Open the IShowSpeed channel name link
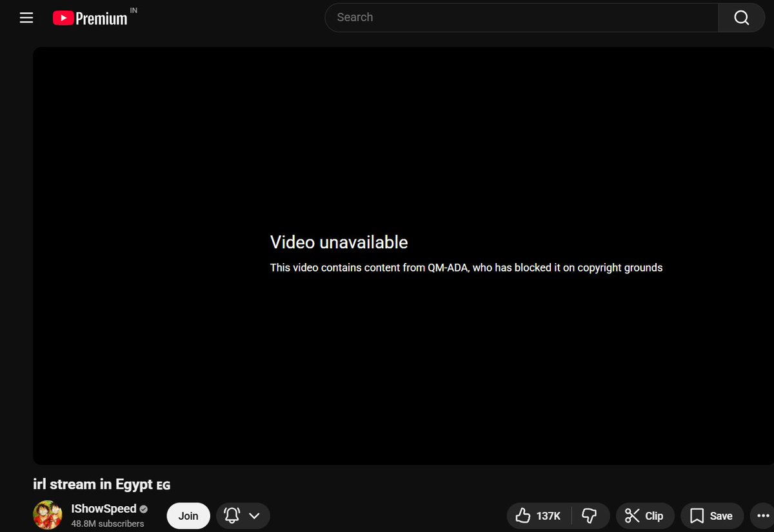The width and height of the screenshot is (774, 532). pos(103,509)
